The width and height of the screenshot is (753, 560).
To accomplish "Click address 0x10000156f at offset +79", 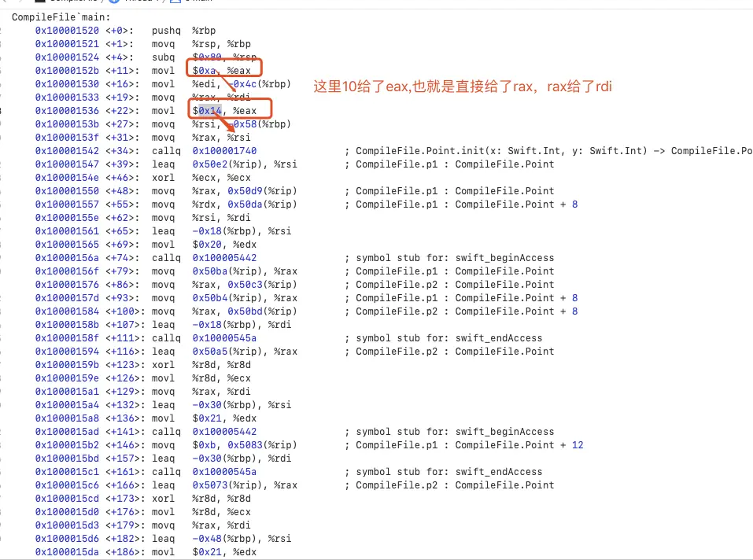I will tap(67, 271).
